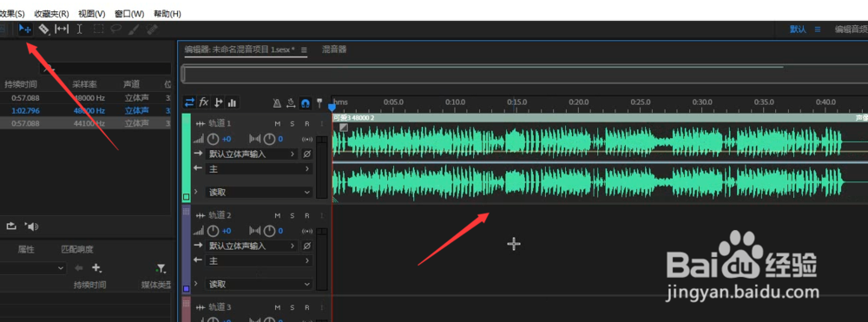The image size is (868, 322).
Task: Toggle monitor input on 轨道 2
Action: (307, 231)
